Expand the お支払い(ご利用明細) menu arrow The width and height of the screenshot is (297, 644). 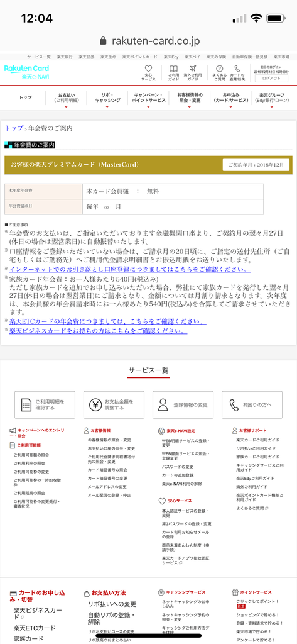pos(66,106)
